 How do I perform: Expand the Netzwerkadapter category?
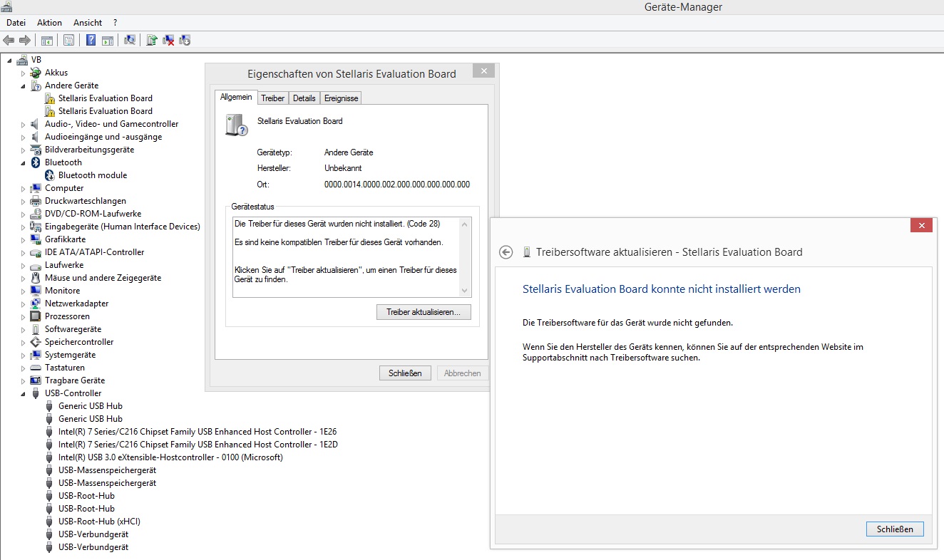(23, 304)
